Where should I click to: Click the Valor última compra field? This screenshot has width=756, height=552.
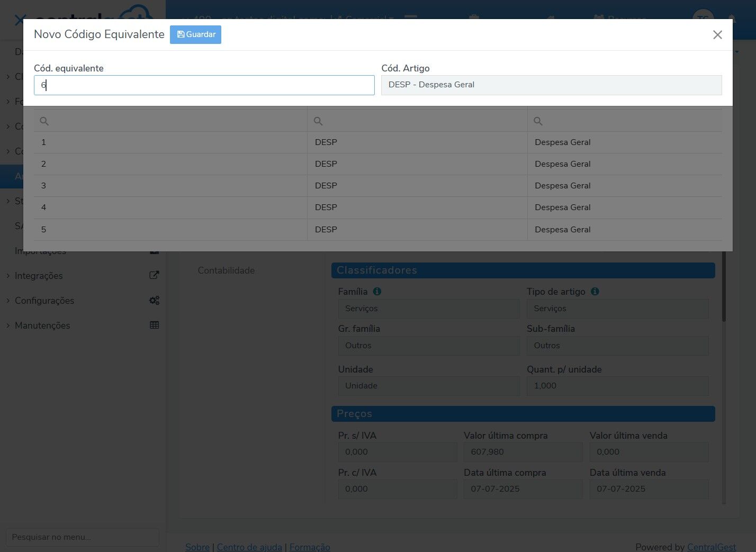pos(523,452)
